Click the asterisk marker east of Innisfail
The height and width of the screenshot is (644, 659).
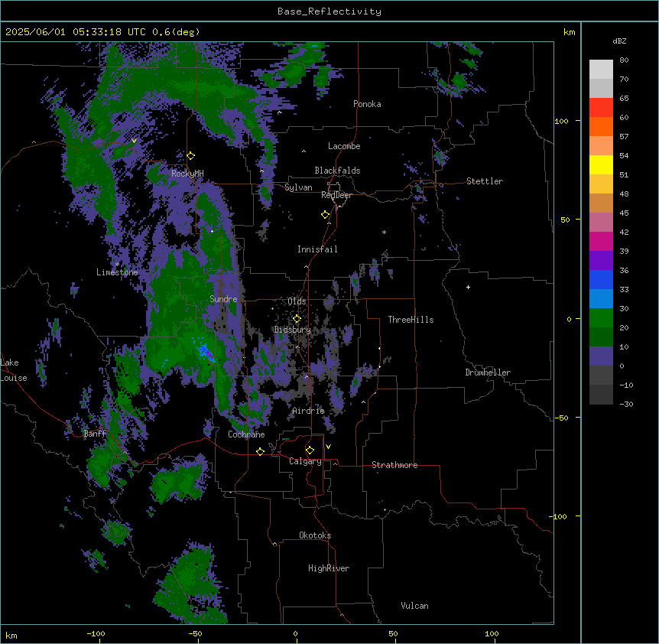(384, 232)
